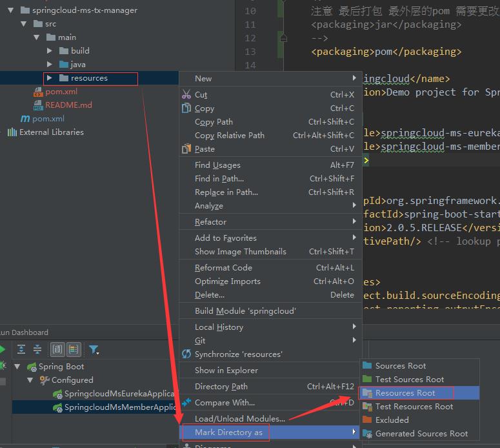
Task: Click the fold marker at line 12
Action: coord(283,38)
